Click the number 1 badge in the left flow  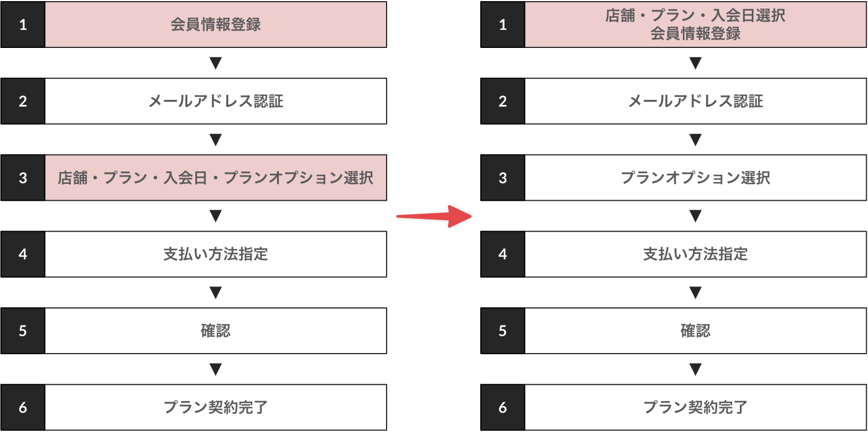[x=23, y=25]
